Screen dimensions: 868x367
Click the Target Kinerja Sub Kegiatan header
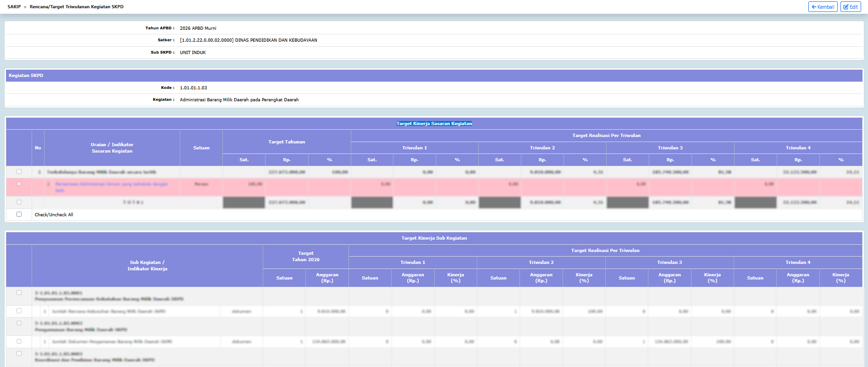coord(434,238)
